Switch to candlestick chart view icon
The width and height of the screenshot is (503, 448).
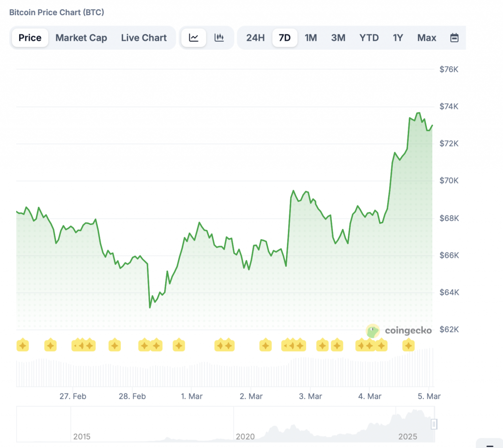219,38
